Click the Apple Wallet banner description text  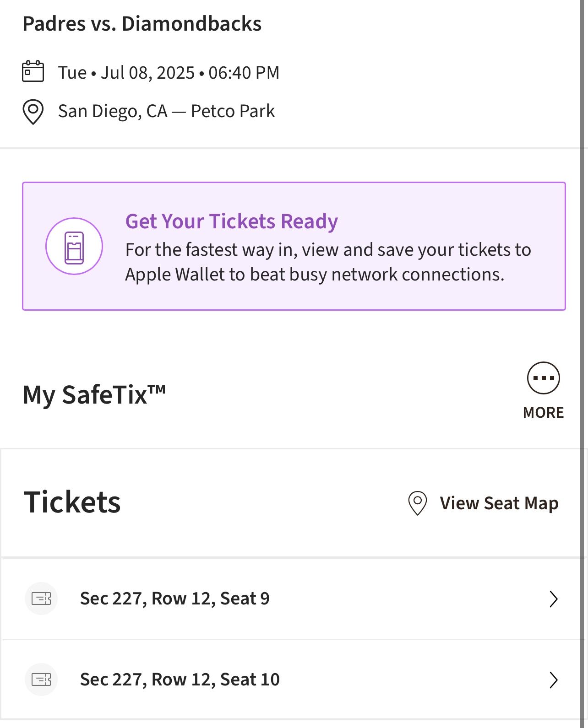click(328, 262)
